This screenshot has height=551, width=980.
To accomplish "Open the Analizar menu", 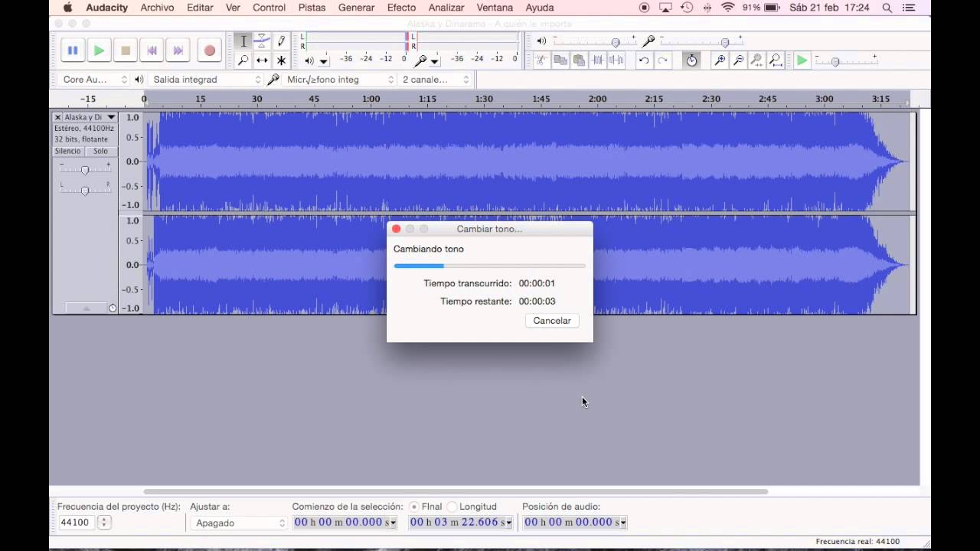I will [x=446, y=8].
